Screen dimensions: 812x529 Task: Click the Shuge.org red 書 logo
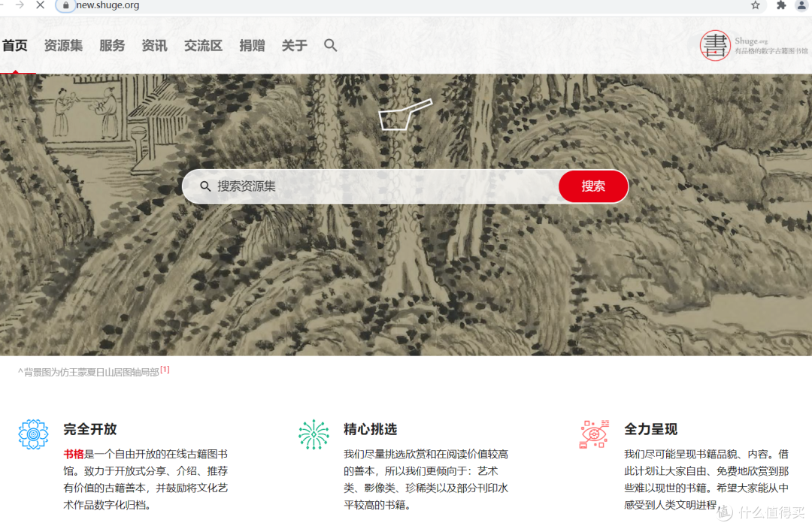[715, 46]
